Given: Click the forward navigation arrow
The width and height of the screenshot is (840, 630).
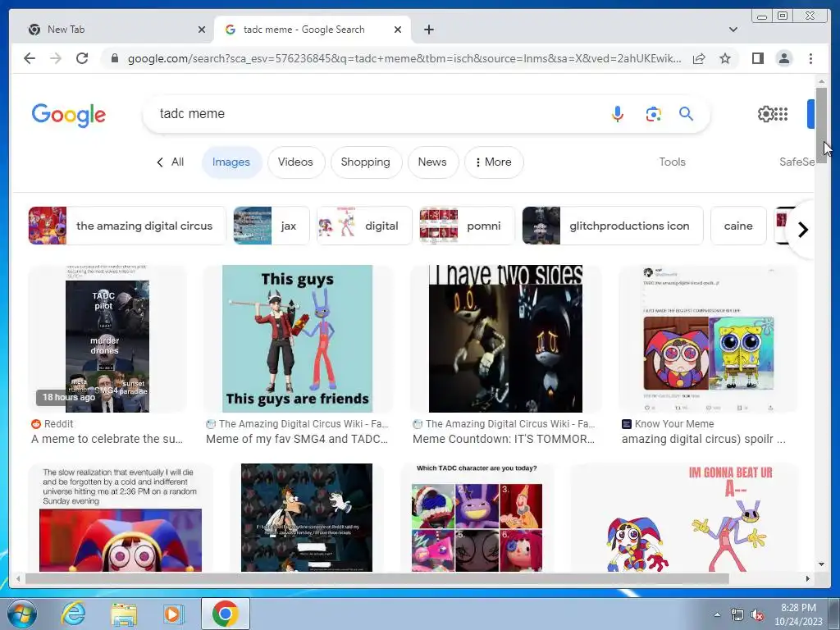Looking at the screenshot, I should click(x=56, y=58).
